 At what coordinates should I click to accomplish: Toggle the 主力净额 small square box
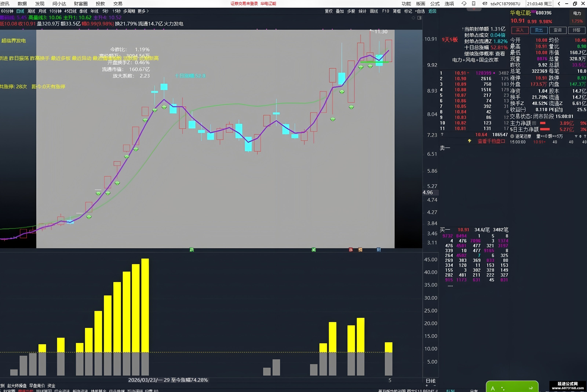[534, 123]
